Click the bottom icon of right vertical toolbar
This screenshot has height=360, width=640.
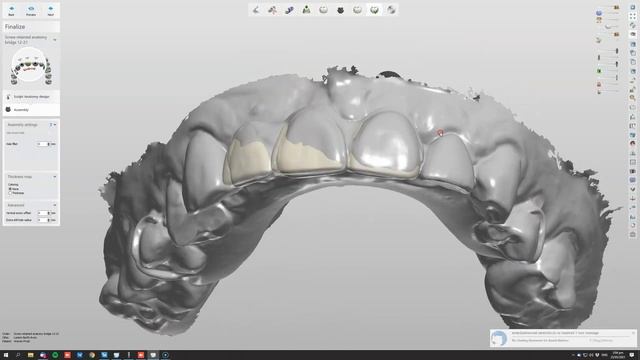[x=633, y=234]
